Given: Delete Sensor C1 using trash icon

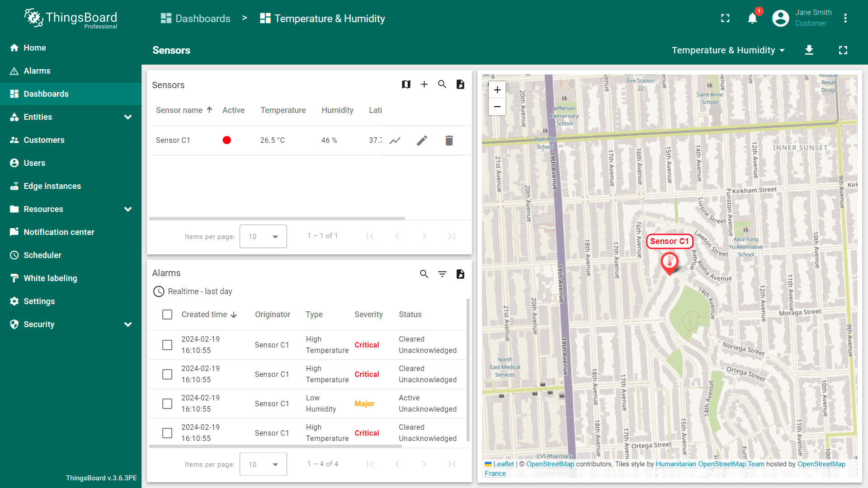Looking at the screenshot, I should (x=449, y=141).
